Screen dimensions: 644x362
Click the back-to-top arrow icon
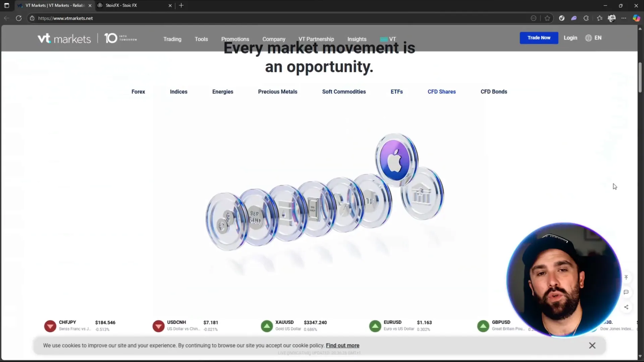pyautogui.click(x=626, y=278)
